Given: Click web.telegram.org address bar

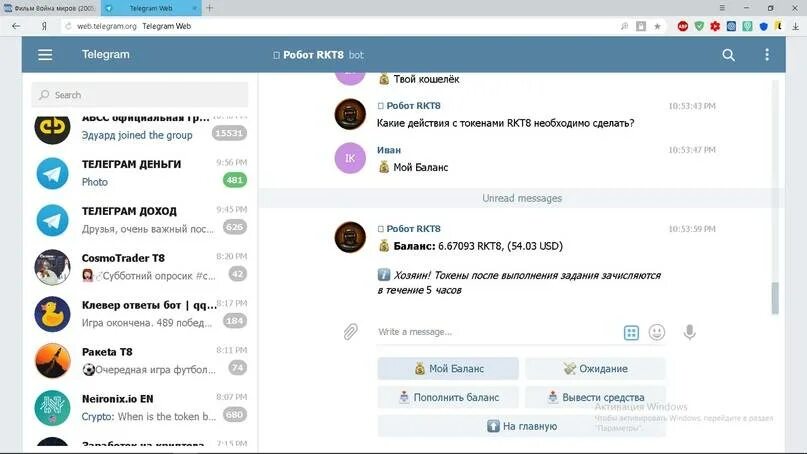Looking at the screenshot, I should pos(107,26).
